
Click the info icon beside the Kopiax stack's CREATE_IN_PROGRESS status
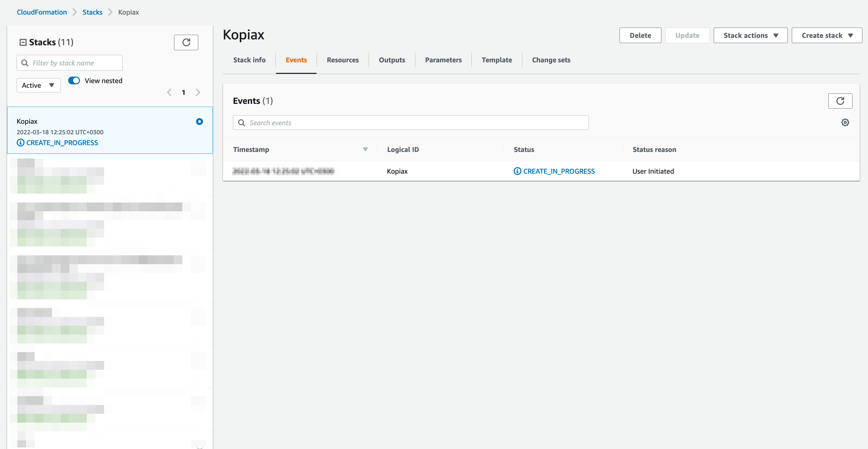click(20, 143)
